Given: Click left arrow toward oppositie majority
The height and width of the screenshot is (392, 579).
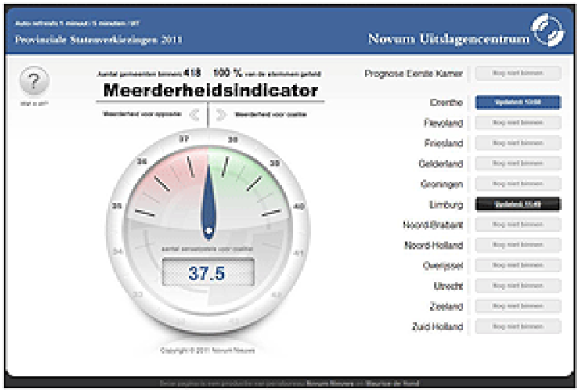Looking at the screenshot, I should tap(194, 115).
